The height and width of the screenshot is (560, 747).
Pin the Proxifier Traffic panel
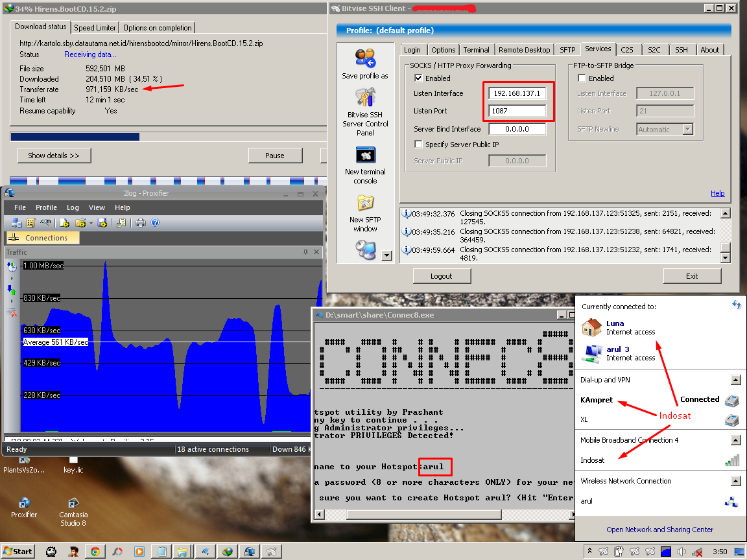[305, 252]
